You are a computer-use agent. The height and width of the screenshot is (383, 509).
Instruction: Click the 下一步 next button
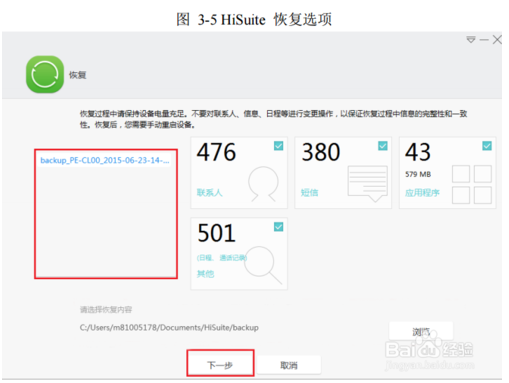pyautogui.click(x=220, y=365)
